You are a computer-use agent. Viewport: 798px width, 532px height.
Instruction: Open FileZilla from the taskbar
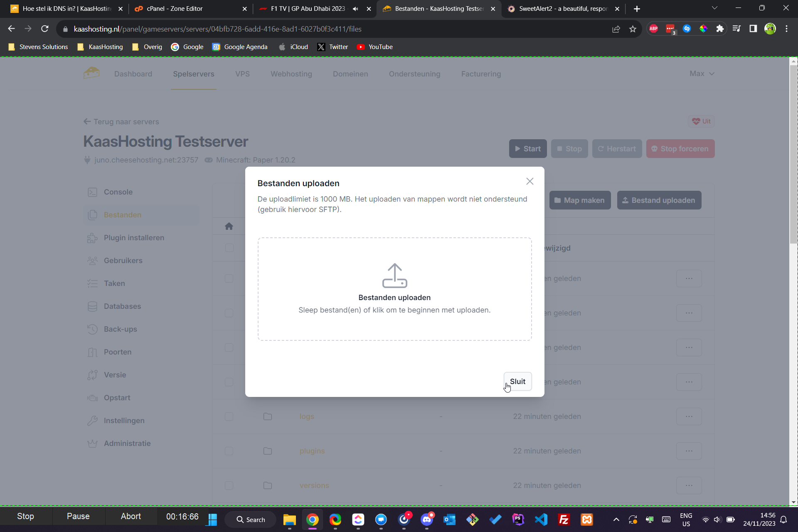tap(564, 520)
